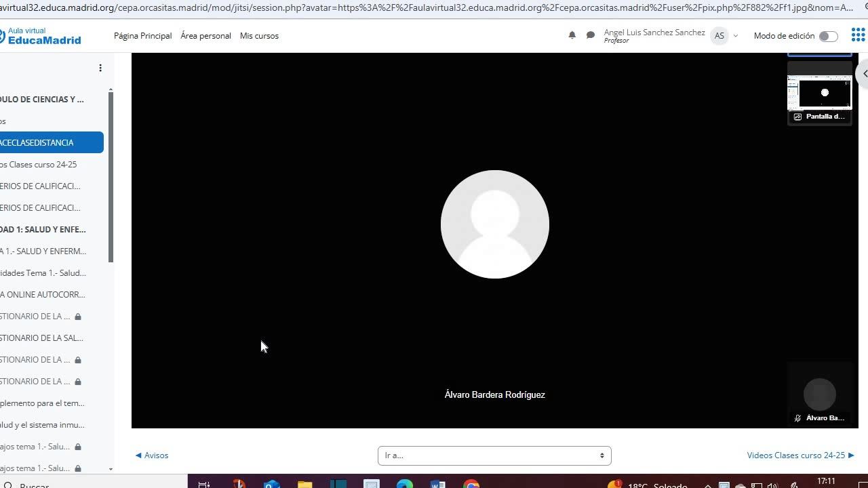The image size is (868, 488).
Task: Expand the user menu chevron
Action: click(x=736, y=36)
